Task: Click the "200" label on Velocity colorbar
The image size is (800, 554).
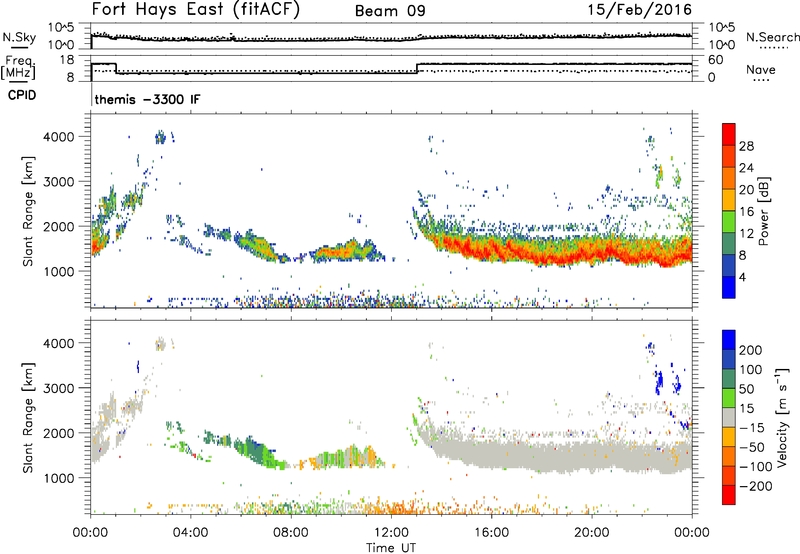Action: (x=751, y=350)
